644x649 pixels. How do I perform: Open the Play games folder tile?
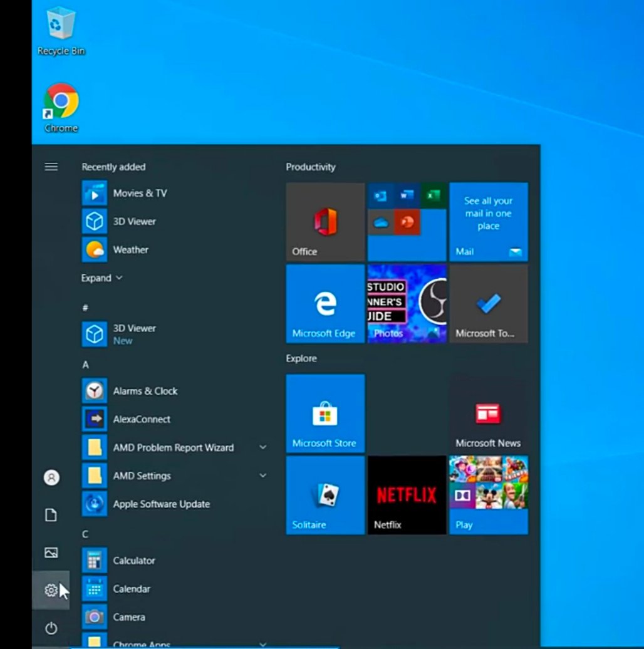click(489, 495)
